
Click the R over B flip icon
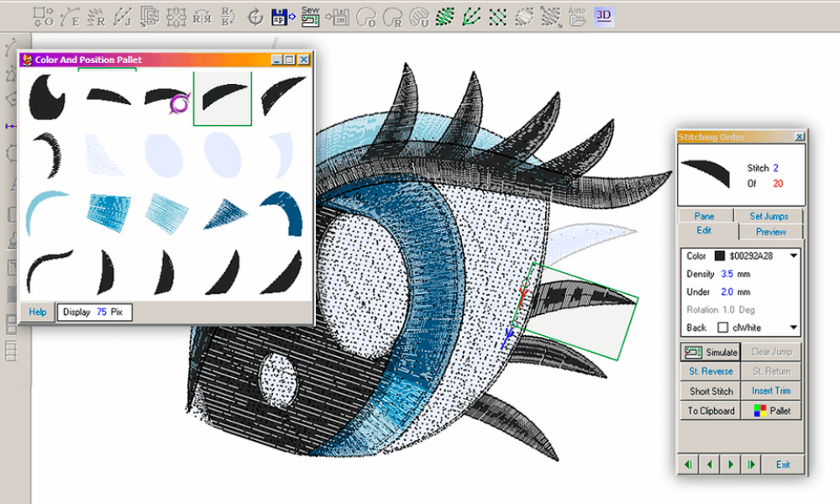click(228, 17)
